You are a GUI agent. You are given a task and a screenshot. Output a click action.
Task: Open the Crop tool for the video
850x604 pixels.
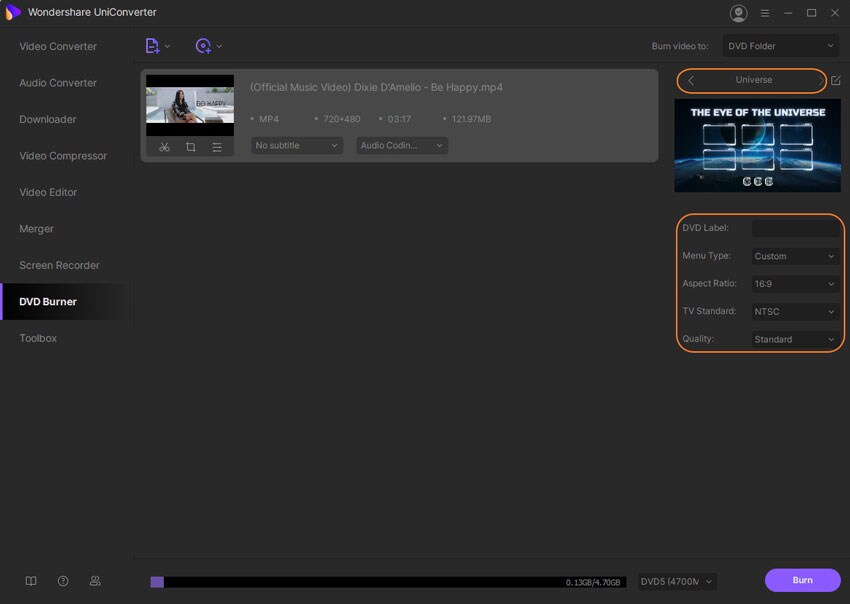[190, 146]
